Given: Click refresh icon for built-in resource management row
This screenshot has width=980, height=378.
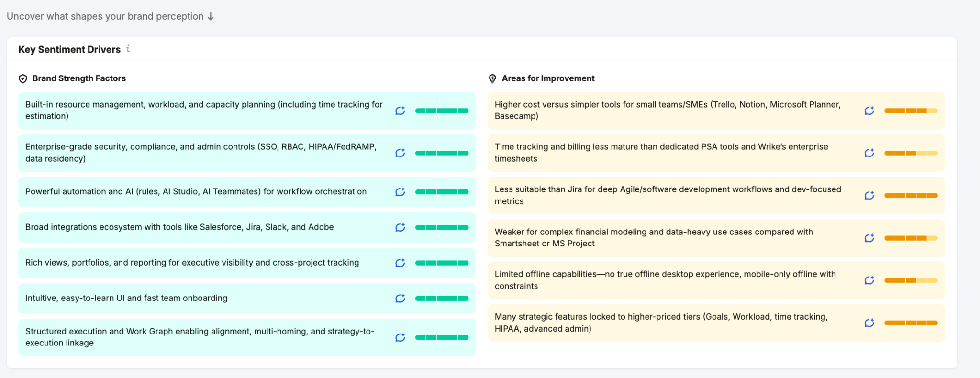Looking at the screenshot, I should [x=400, y=111].
